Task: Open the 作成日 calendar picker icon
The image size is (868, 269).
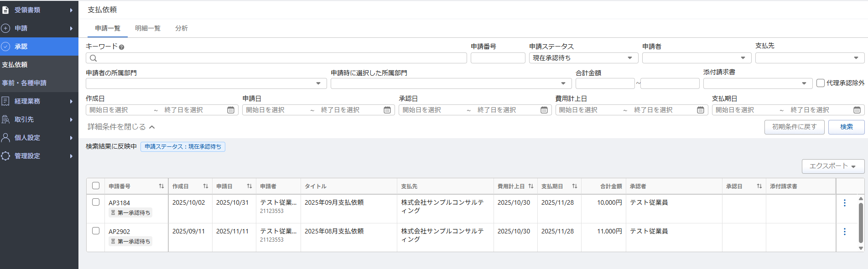Action: (x=231, y=110)
